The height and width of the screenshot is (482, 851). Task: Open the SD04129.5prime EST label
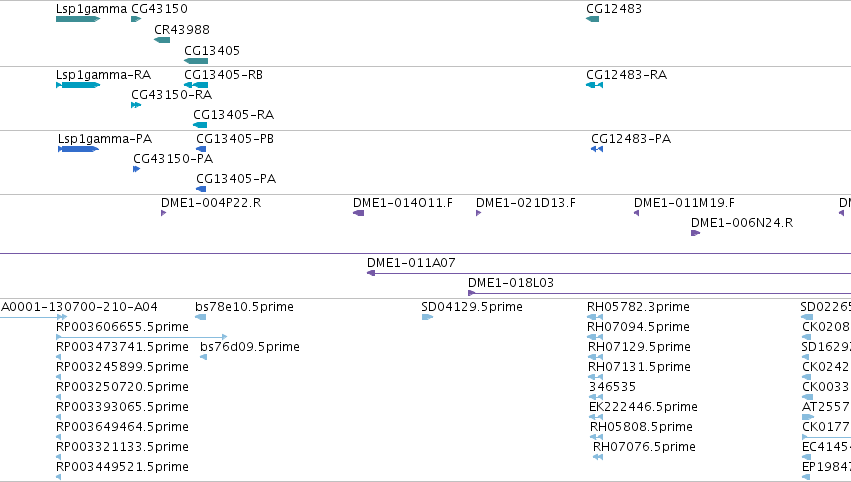click(x=472, y=307)
